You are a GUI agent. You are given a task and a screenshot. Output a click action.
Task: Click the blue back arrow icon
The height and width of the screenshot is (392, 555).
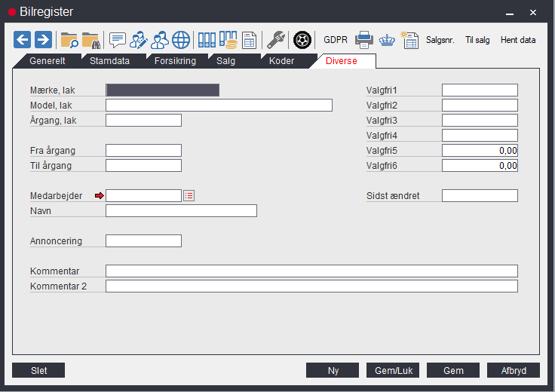coord(23,40)
